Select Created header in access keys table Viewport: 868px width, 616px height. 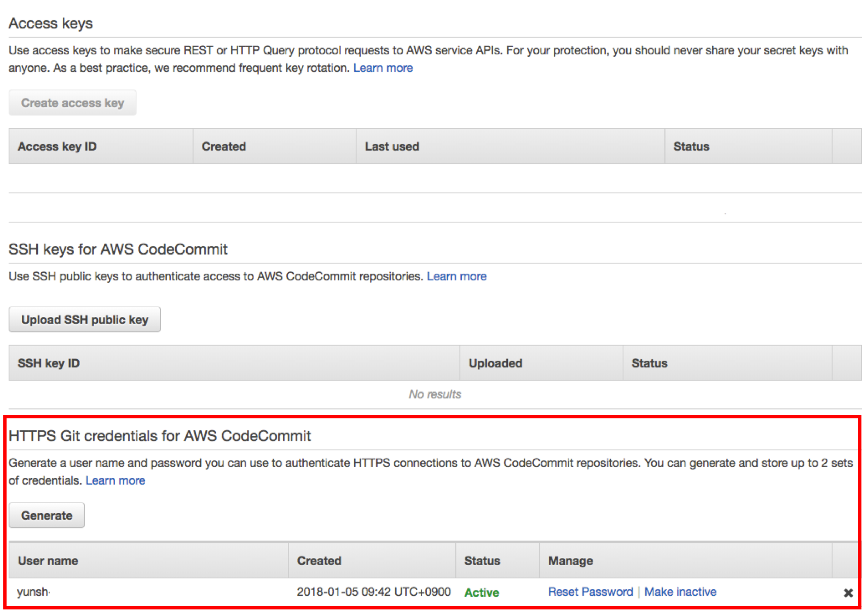224,147
